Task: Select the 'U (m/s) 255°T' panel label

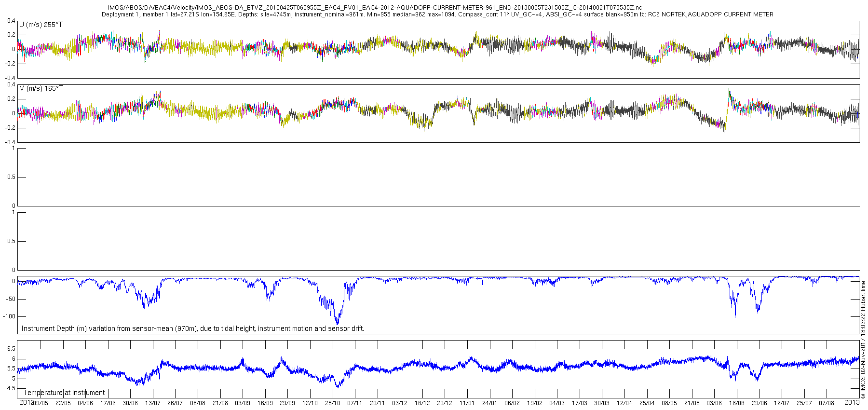Action: click(x=41, y=25)
